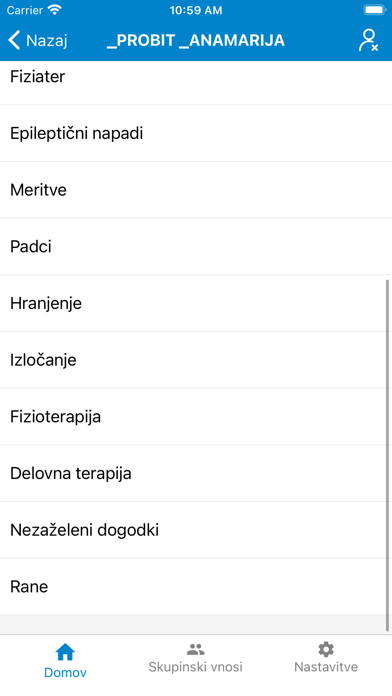
Task: Open the Padci list item
Action: (x=196, y=246)
